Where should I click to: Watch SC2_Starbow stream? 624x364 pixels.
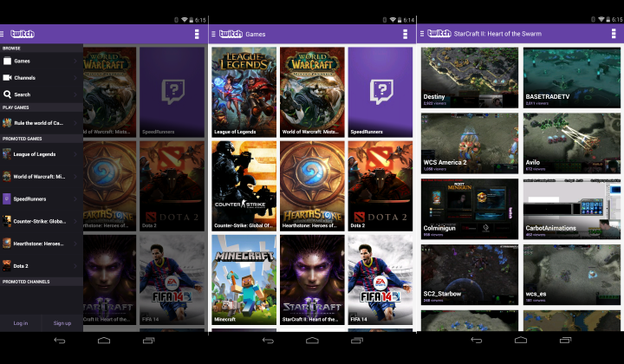(x=470, y=275)
